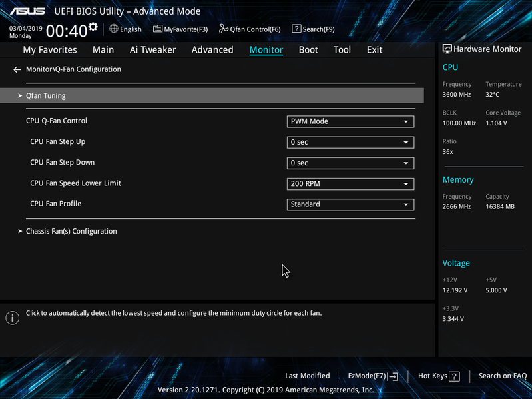Open the Tool tab
Image resolution: width=532 pixels, height=399 pixels.
pos(342,50)
